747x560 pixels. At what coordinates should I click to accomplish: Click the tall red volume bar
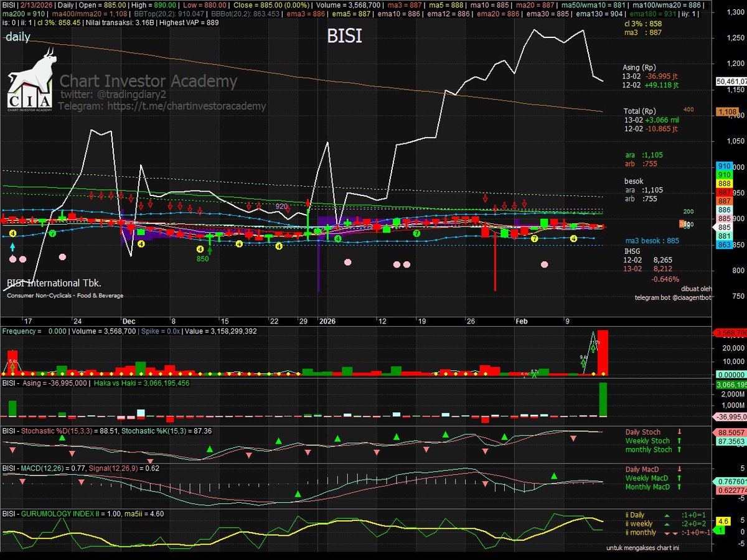click(603, 352)
